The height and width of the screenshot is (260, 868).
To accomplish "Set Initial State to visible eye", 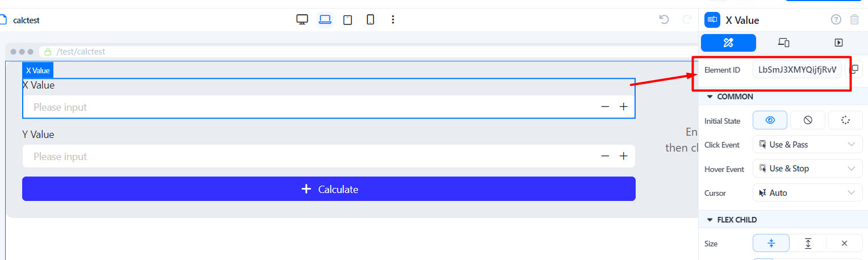I will [770, 120].
